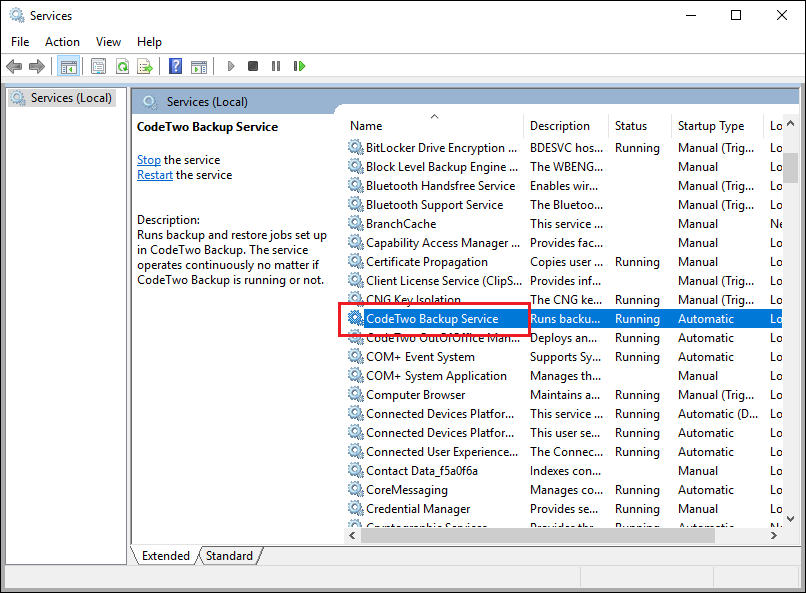Click the gear icon beside COM+ Event System
Image resolution: width=806 pixels, height=593 pixels.
click(356, 357)
